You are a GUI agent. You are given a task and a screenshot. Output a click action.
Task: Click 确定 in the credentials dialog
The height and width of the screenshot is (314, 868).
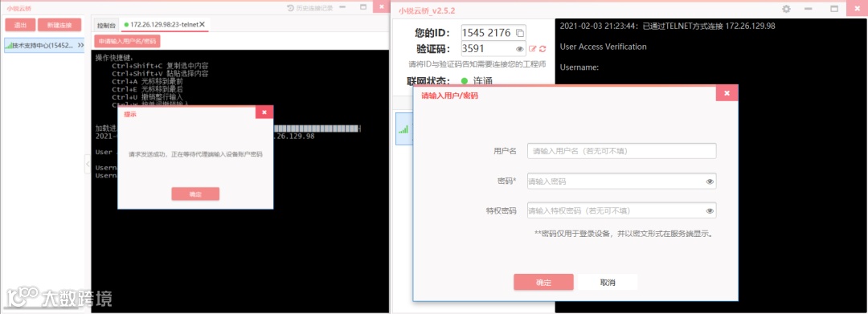tap(543, 283)
